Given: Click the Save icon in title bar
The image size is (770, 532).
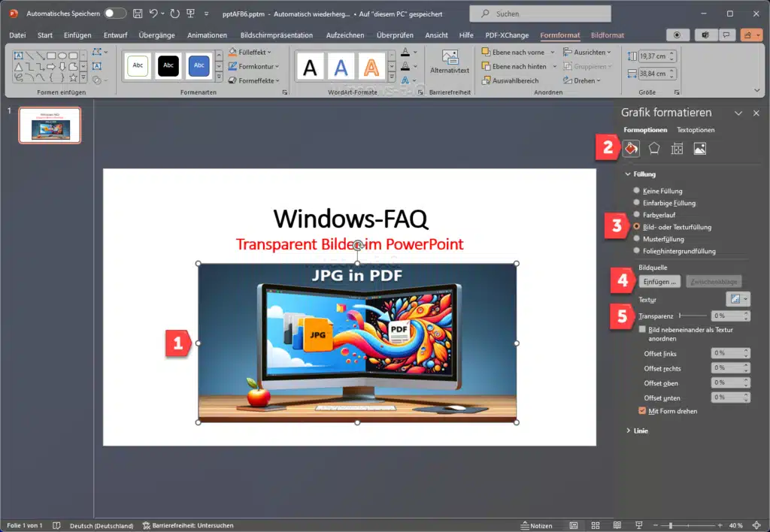Looking at the screenshot, I should pos(138,14).
